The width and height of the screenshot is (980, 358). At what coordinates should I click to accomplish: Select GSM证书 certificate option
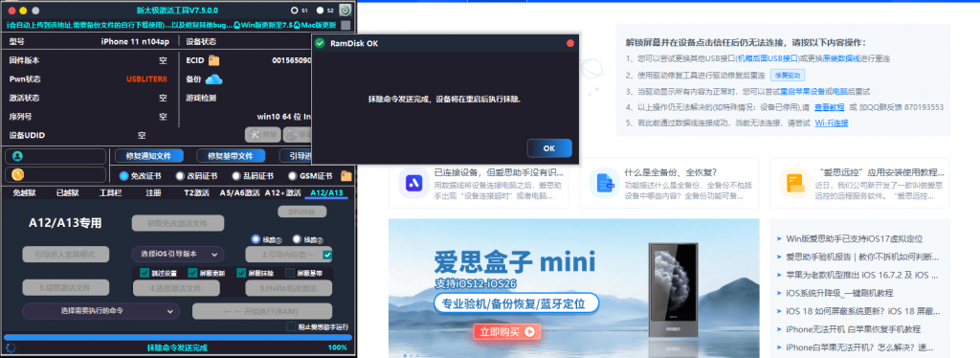(x=293, y=176)
